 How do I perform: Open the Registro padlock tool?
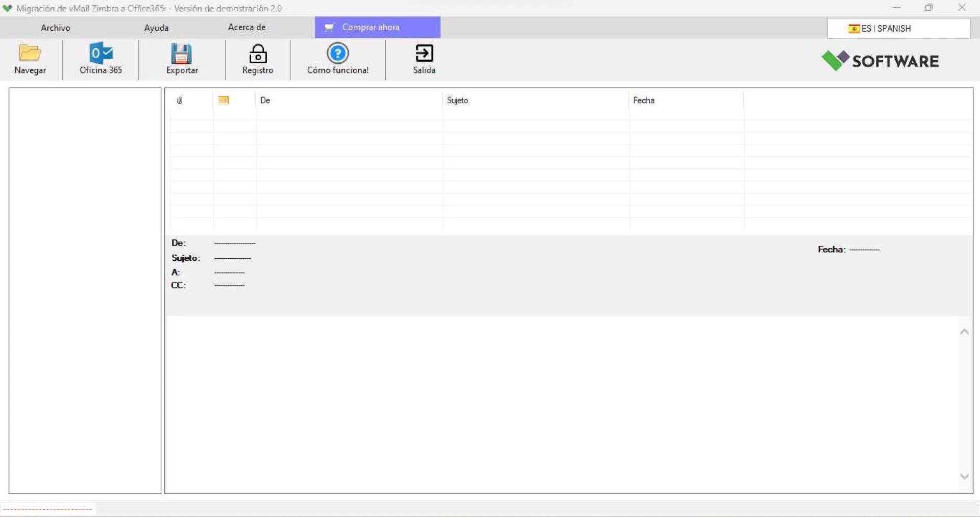click(257, 53)
